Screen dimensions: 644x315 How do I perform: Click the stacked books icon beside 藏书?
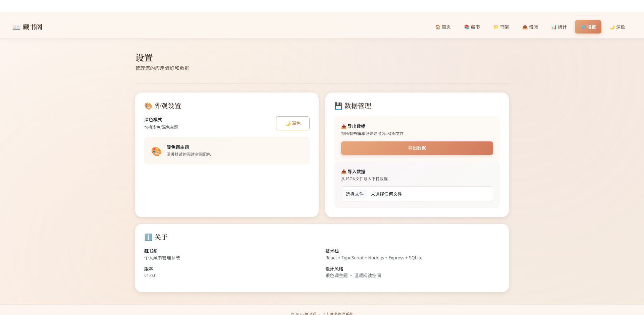click(x=466, y=27)
